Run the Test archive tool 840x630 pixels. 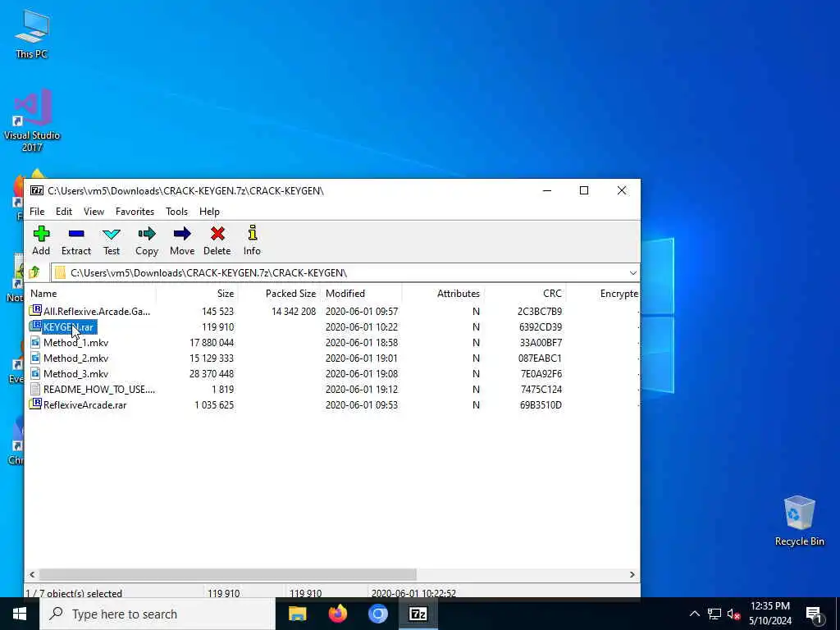coord(112,240)
